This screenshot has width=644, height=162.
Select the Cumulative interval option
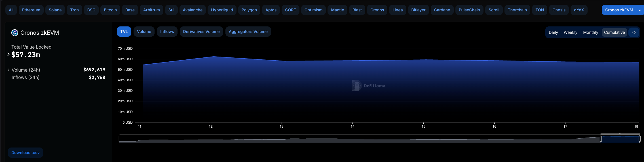(614, 32)
